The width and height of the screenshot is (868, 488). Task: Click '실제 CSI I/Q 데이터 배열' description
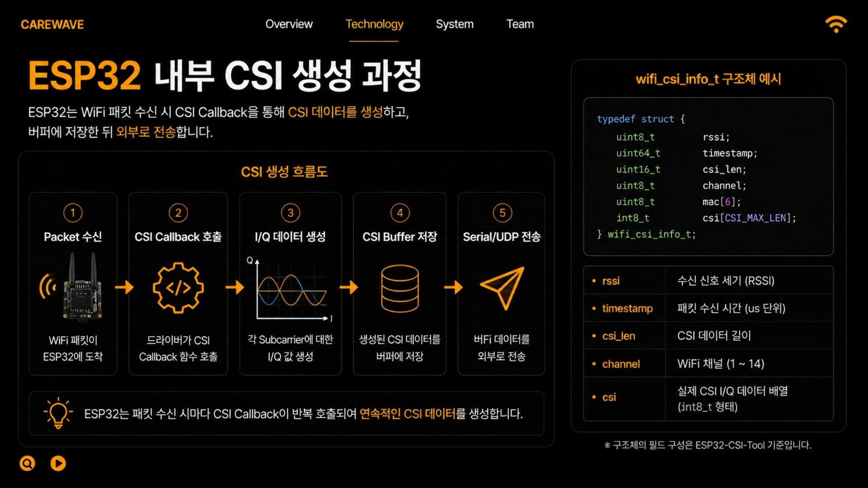[732, 391]
